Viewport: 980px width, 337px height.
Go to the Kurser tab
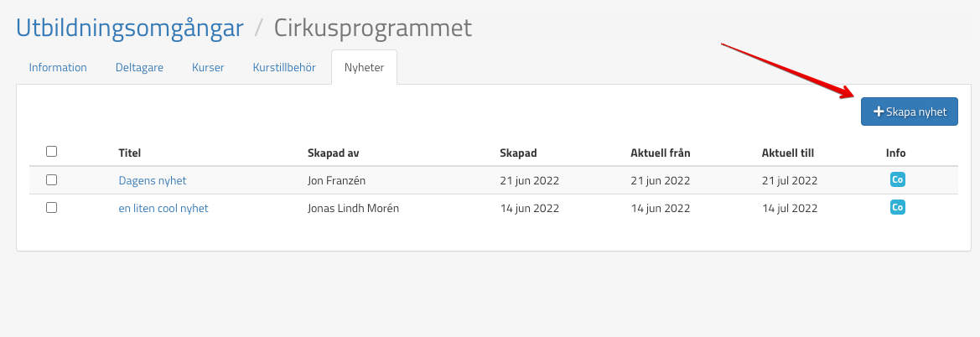pyautogui.click(x=208, y=68)
